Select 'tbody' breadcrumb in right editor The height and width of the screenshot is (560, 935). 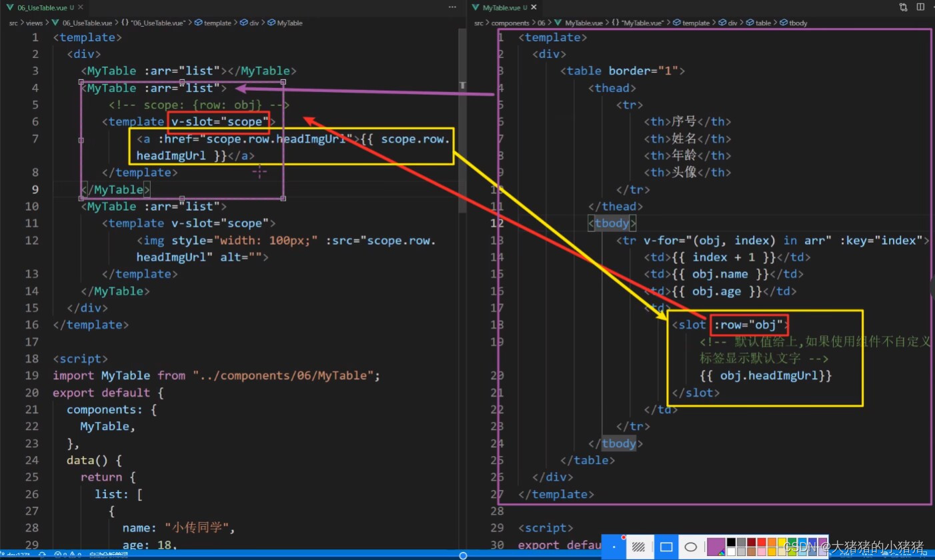(794, 23)
